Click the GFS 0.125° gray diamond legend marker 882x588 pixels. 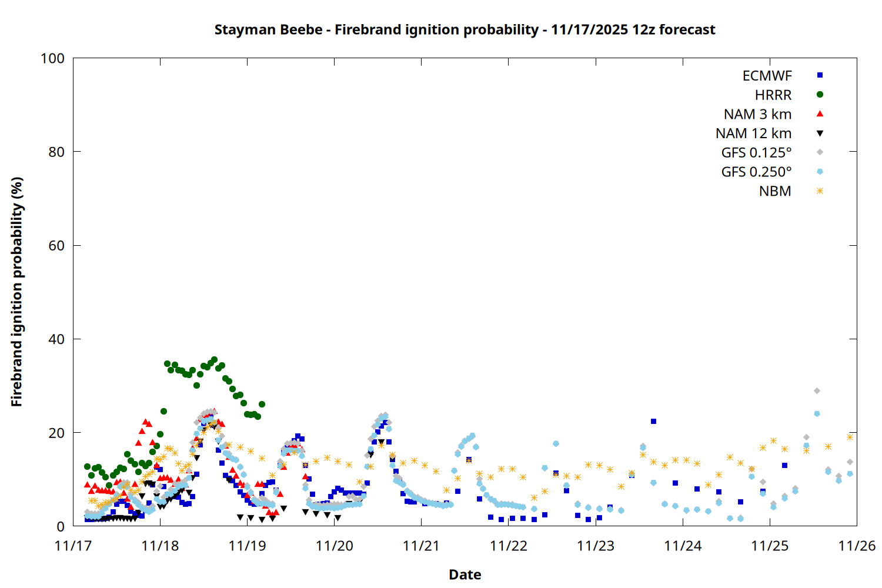[x=820, y=152]
